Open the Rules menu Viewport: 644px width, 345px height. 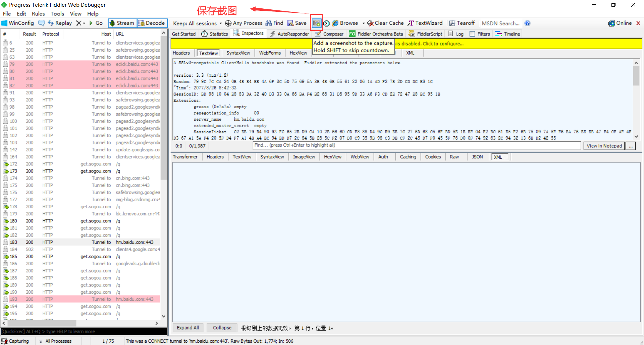(38, 14)
